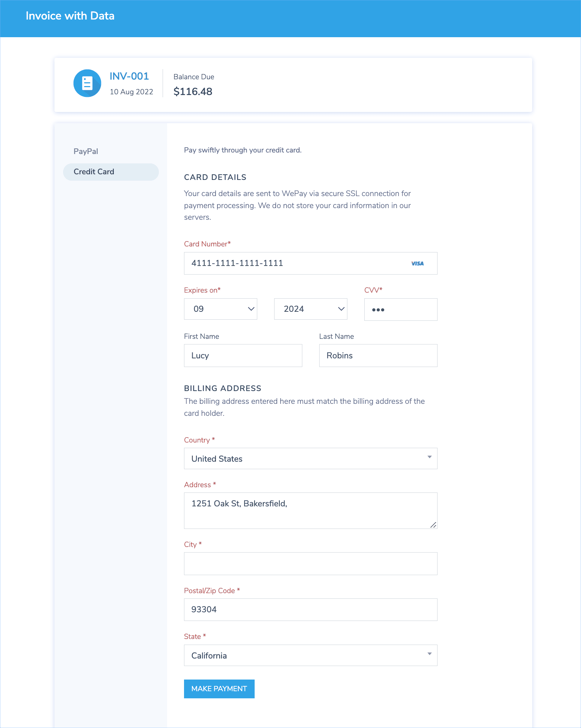The width and height of the screenshot is (581, 728).
Task: Open the Country dropdown
Action: click(311, 458)
